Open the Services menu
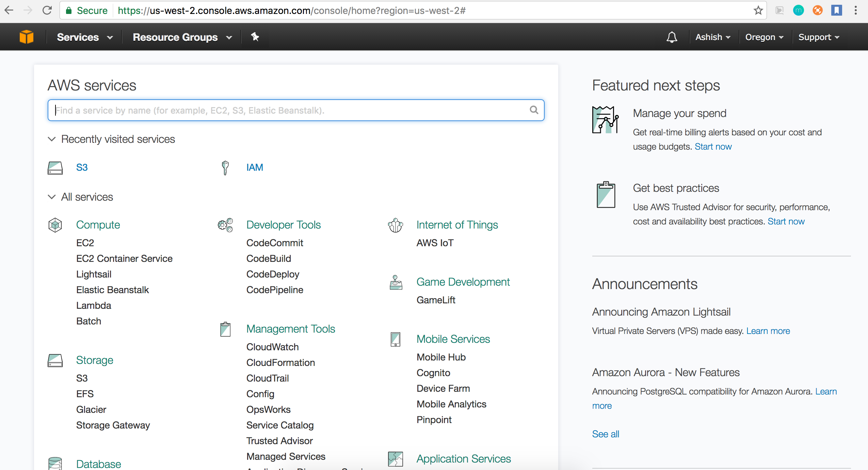Image resolution: width=868 pixels, height=470 pixels. (84, 37)
